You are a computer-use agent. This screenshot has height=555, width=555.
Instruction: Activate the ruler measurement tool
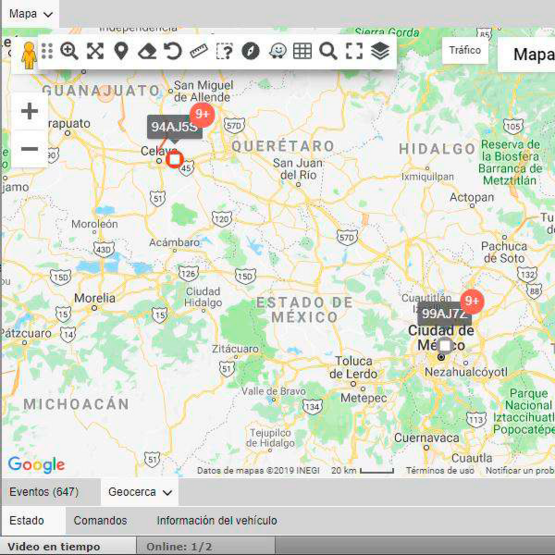pos(199,51)
